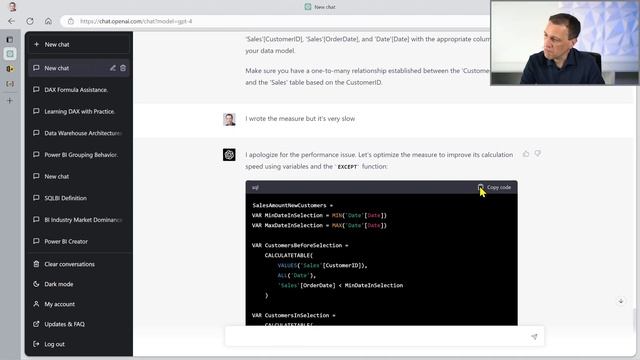Screen dimensions: 640x360
Task: Click the chat bubble icon beside 'Power BI Creator'
Action: click(36, 241)
